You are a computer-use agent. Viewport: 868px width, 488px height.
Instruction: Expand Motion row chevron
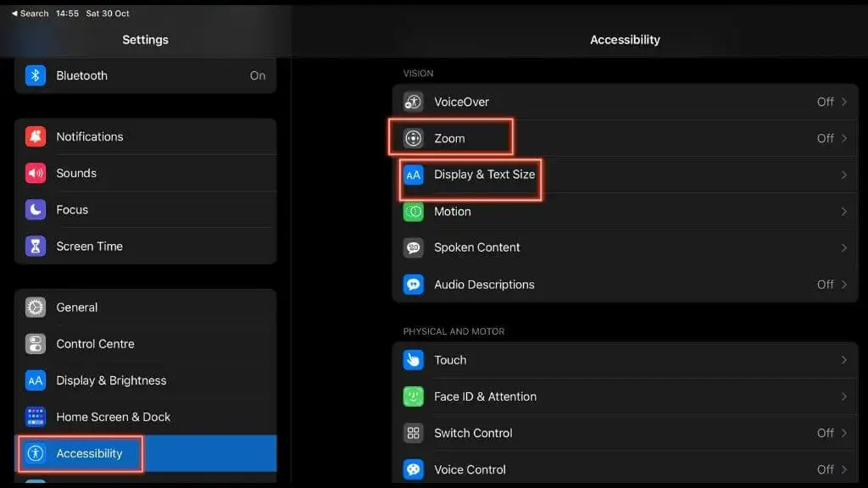(x=844, y=211)
